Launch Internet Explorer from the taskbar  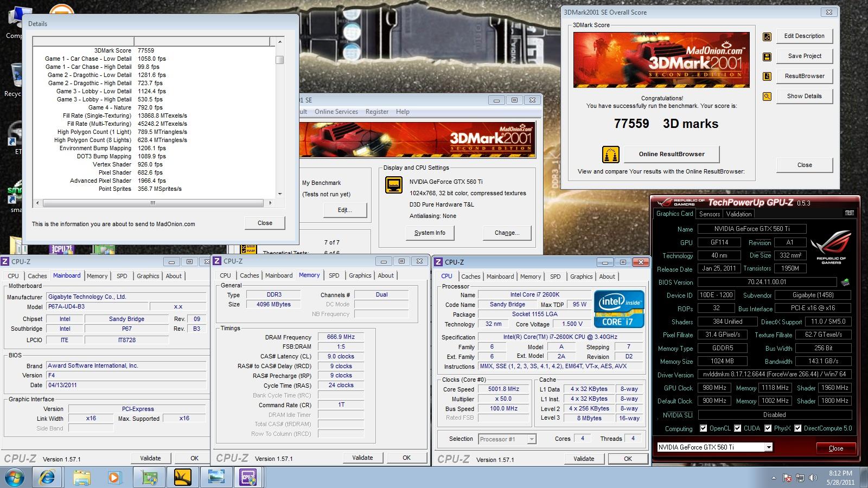point(47,477)
